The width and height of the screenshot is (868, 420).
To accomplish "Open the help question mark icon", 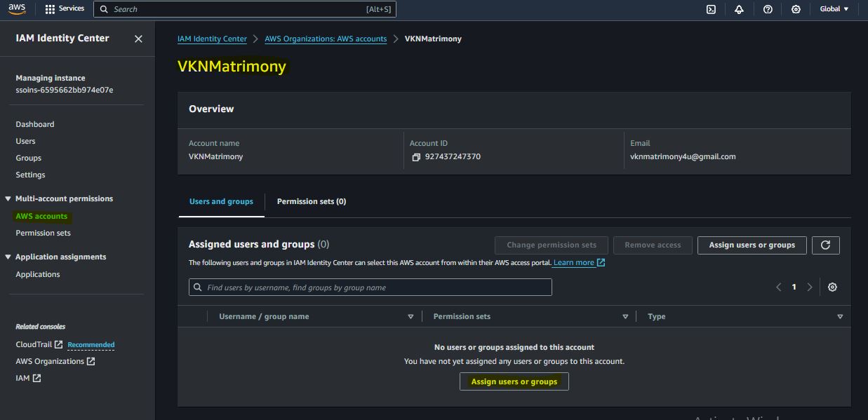I will coord(768,9).
